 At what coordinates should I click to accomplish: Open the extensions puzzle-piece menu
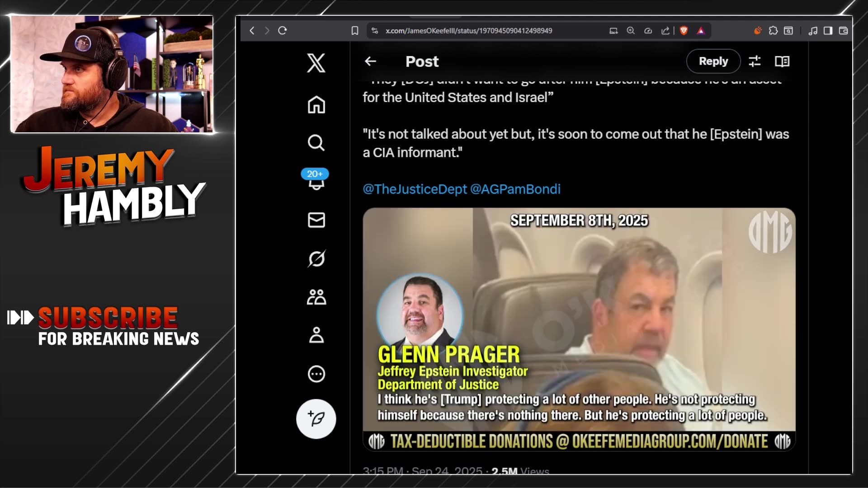[773, 31]
